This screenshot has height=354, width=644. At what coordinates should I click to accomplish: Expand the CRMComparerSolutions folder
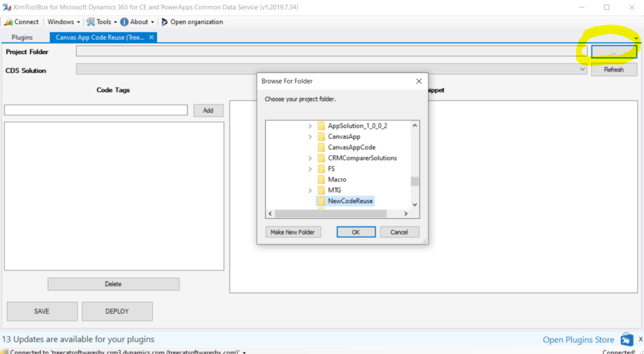point(310,158)
